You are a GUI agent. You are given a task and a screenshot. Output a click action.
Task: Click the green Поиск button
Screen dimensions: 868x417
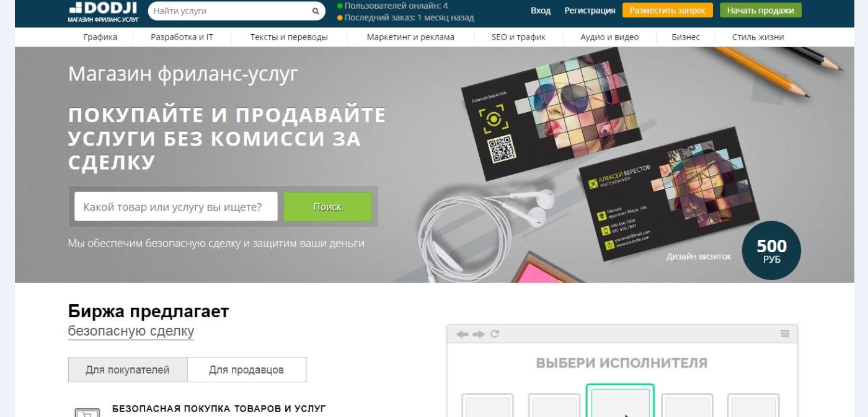(327, 207)
